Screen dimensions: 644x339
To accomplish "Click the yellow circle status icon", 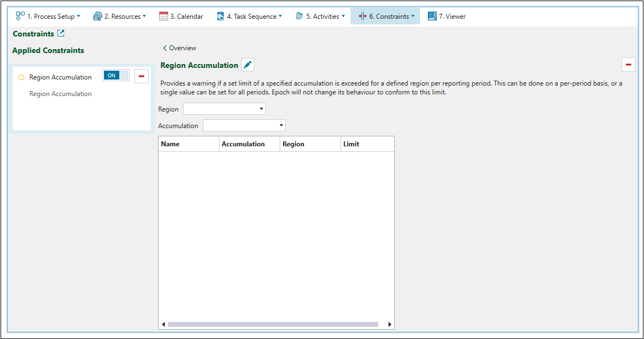I will [22, 77].
